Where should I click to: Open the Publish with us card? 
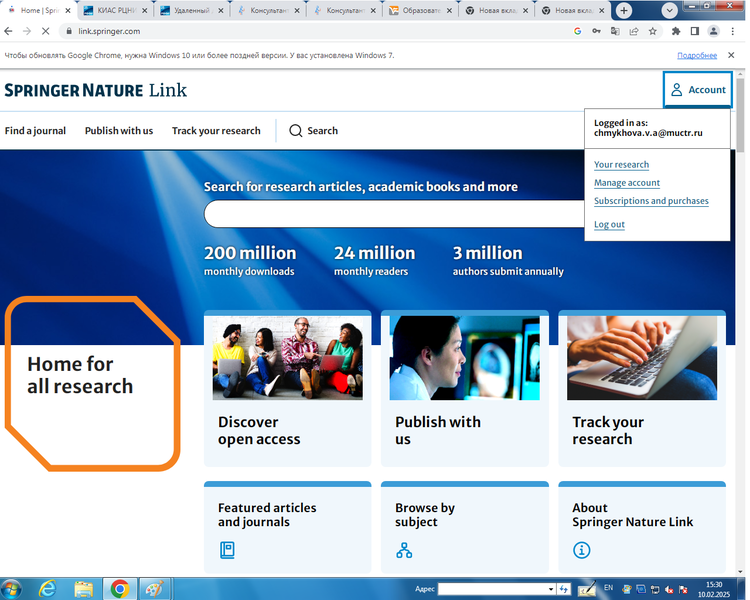coord(464,388)
